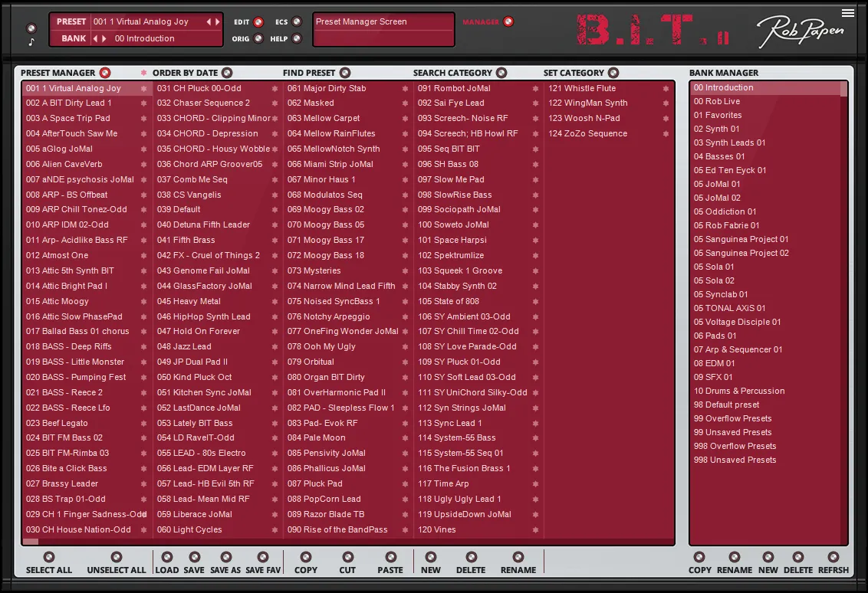868x593 pixels.
Task: Click the UNSELECT ALL button knob
Action: 117,557
